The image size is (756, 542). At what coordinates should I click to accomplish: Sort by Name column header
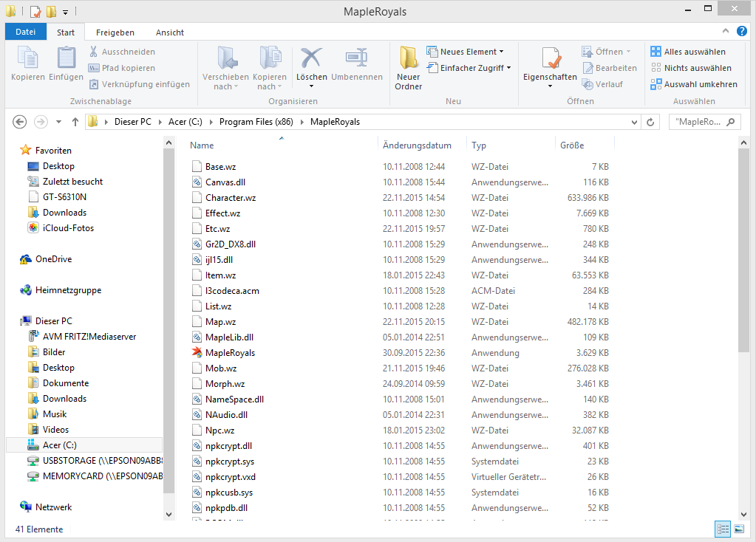(x=202, y=145)
